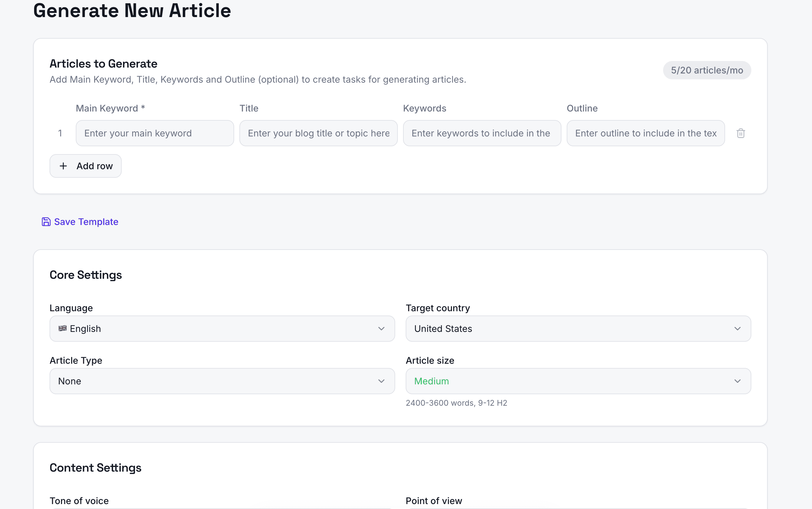Click the Outline input field
The height and width of the screenshot is (509, 812).
point(645,133)
